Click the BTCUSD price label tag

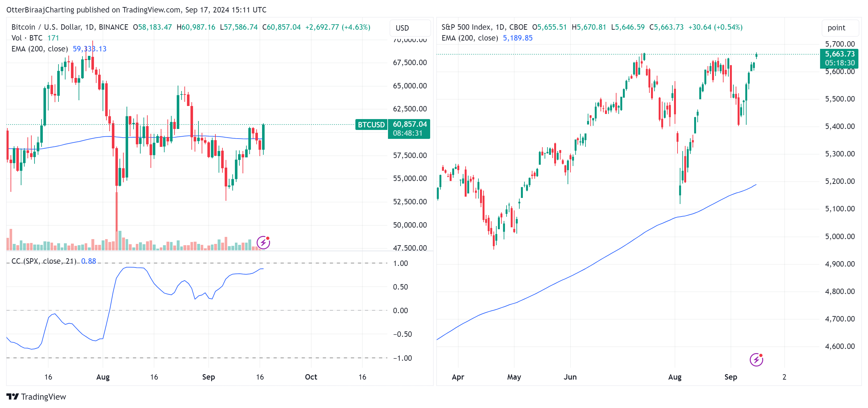coord(371,125)
